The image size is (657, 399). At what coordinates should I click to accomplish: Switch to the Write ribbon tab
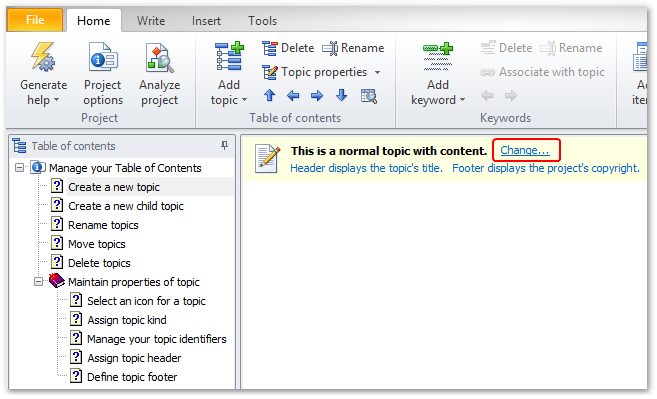click(x=151, y=21)
